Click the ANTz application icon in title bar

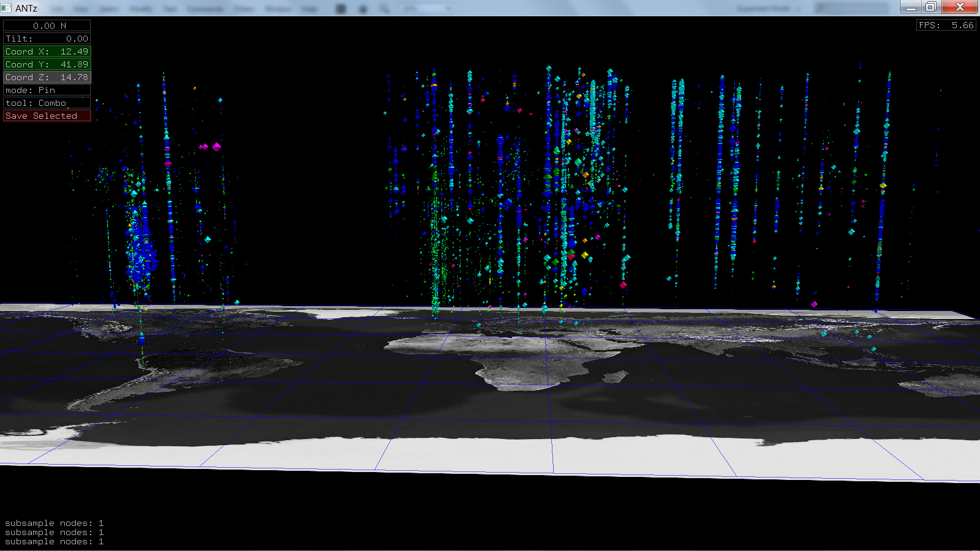(x=6, y=8)
